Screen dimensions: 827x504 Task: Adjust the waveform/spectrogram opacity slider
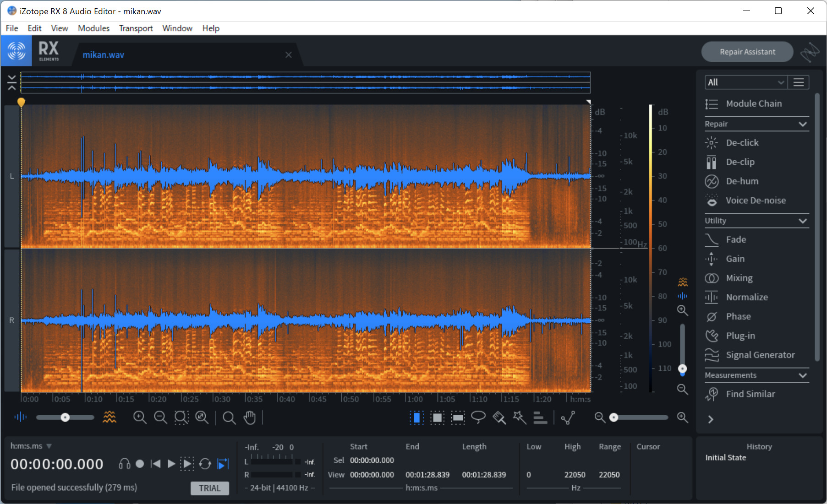pyautogui.click(x=65, y=417)
